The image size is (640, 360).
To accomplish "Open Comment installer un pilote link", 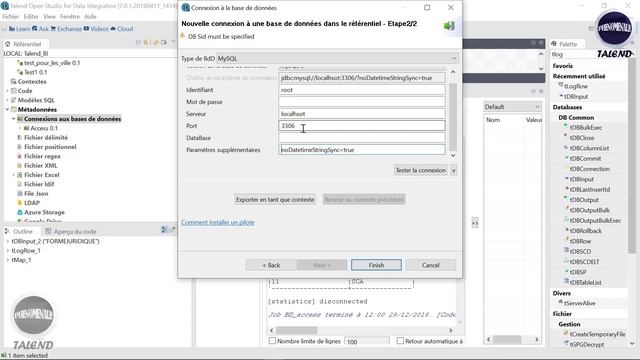I will pyautogui.click(x=218, y=222).
